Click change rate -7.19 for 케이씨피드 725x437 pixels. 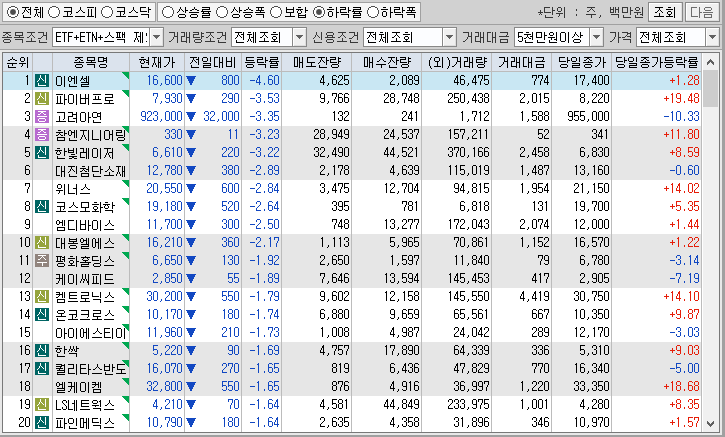[685, 278]
